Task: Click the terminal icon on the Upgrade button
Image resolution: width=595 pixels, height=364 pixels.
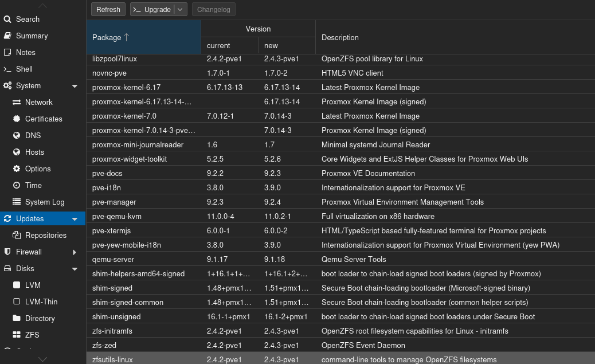Action: tap(137, 10)
